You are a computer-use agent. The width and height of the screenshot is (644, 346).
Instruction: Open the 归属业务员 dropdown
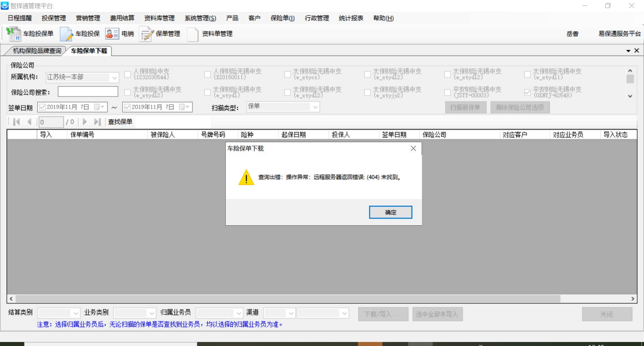click(x=239, y=313)
